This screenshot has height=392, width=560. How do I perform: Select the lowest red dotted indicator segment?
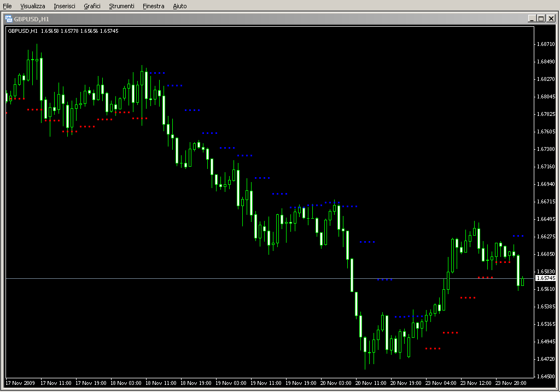433,348
